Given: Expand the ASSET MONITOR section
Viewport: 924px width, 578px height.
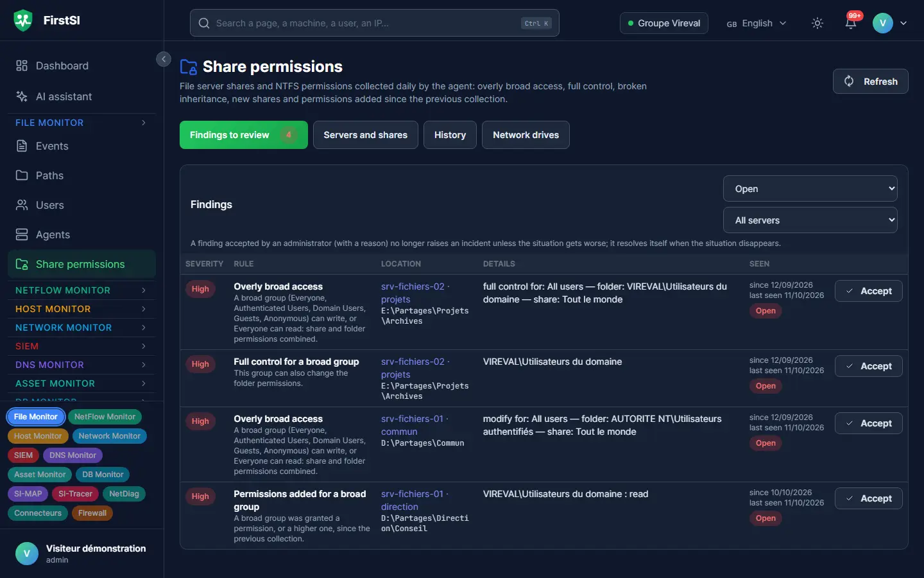Looking at the screenshot, I should click(x=81, y=383).
